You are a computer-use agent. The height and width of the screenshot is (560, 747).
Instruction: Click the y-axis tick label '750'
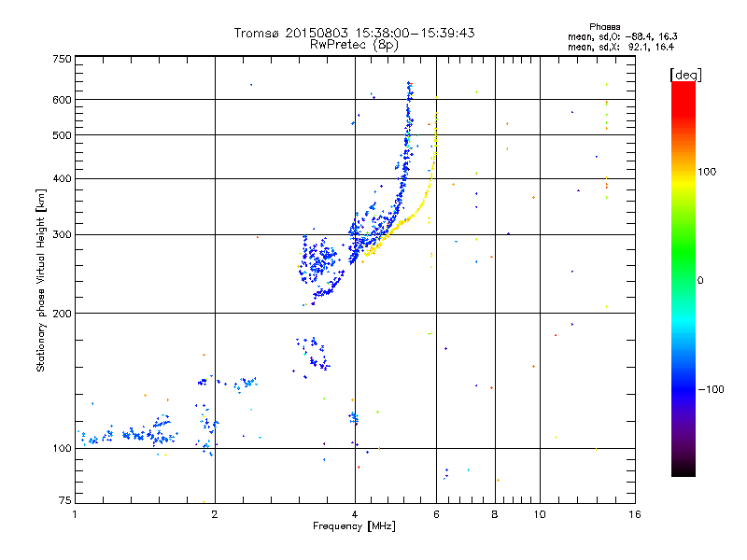pos(62,59)
